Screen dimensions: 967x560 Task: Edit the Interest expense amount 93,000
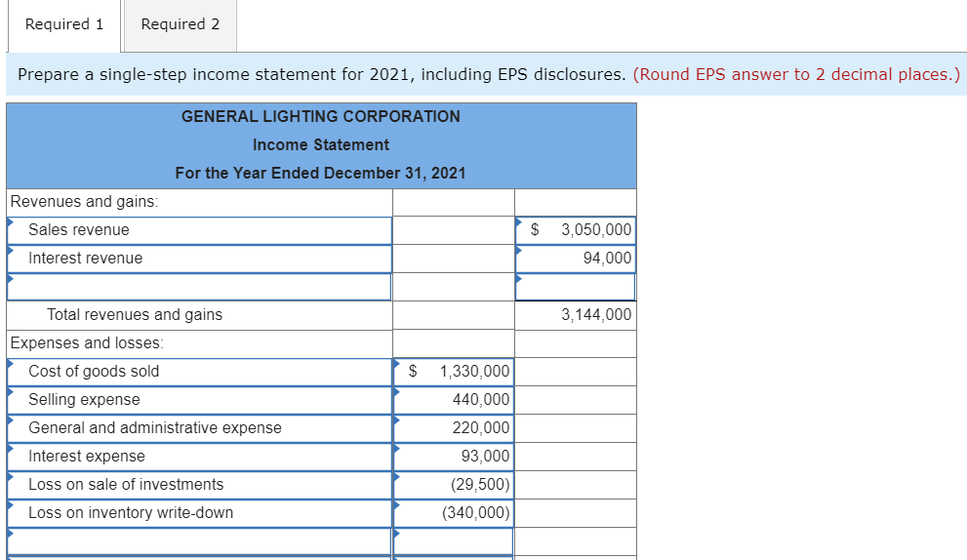click(x=454, y=457)
